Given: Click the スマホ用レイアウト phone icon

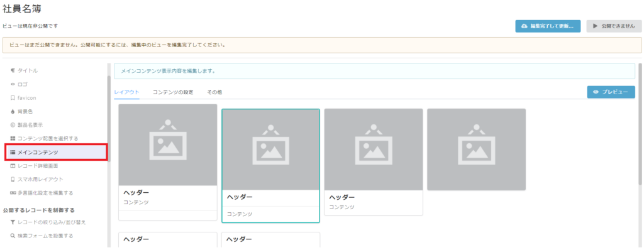Looking at the screenshot, I should coord(13,180).
